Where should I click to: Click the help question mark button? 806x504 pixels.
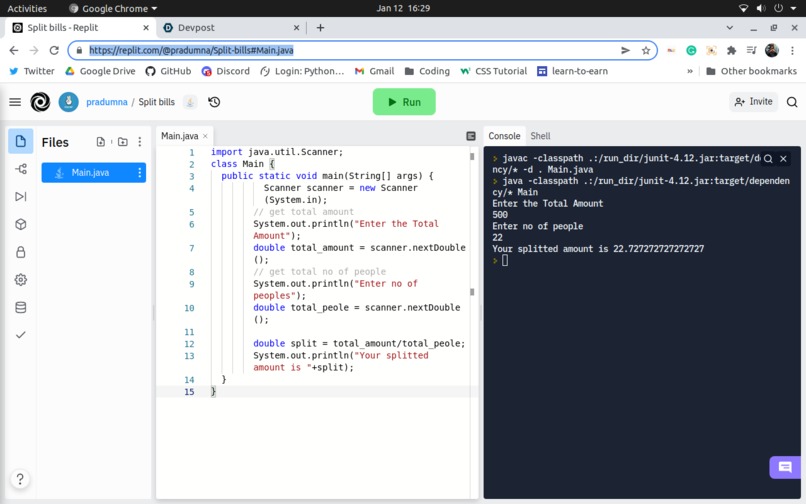20,479
